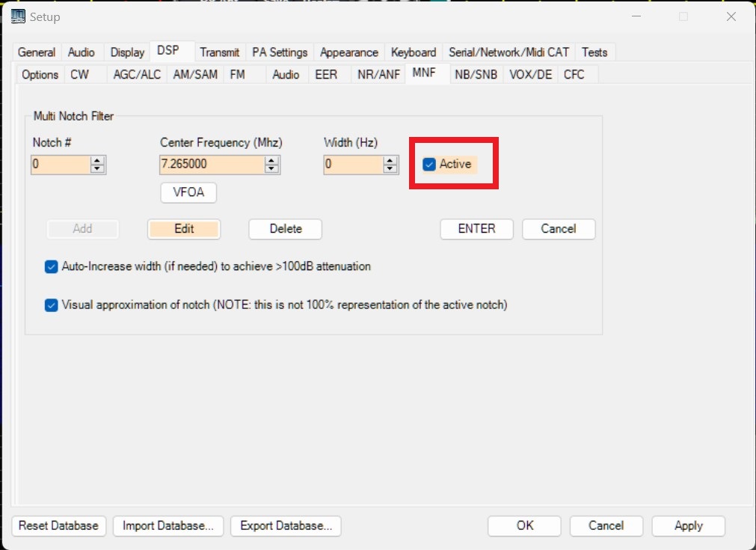
Task: Click inside the Center Frequency field
Action: (x=211, y=165)
